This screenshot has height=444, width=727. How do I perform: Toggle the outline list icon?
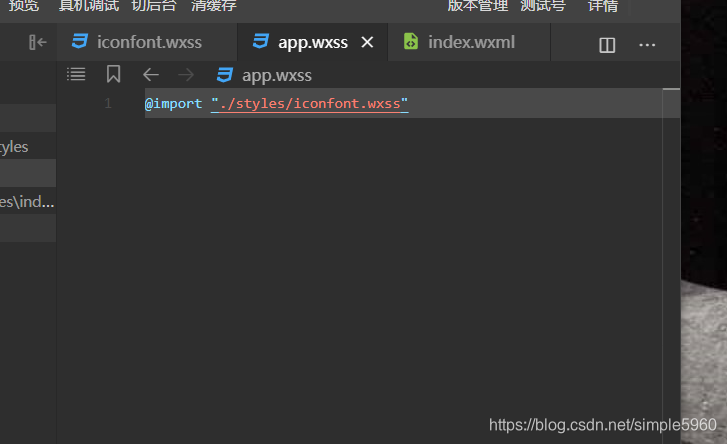coord(76,75)
